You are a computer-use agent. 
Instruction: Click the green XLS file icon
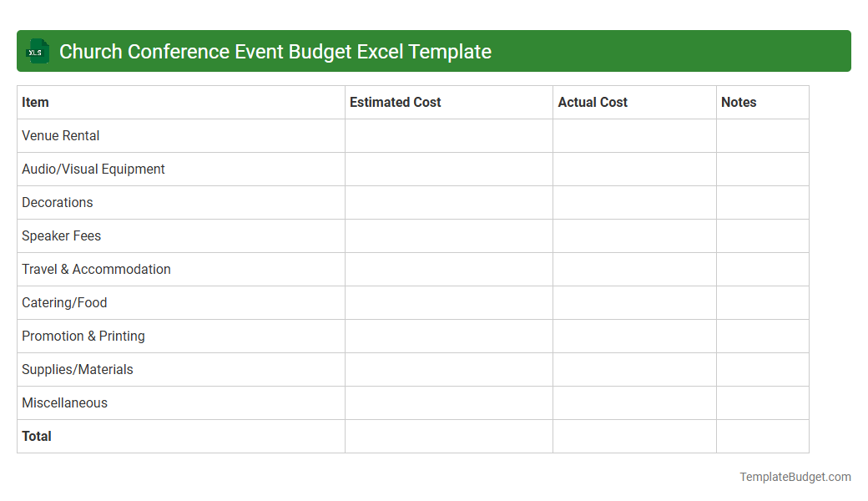click(x=37, y=51)
